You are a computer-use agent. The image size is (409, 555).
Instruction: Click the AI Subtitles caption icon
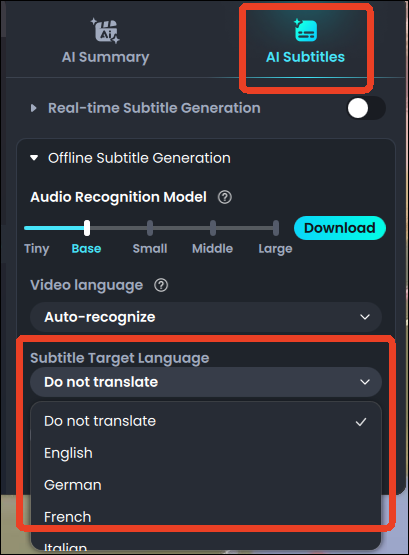coord(305,30)
